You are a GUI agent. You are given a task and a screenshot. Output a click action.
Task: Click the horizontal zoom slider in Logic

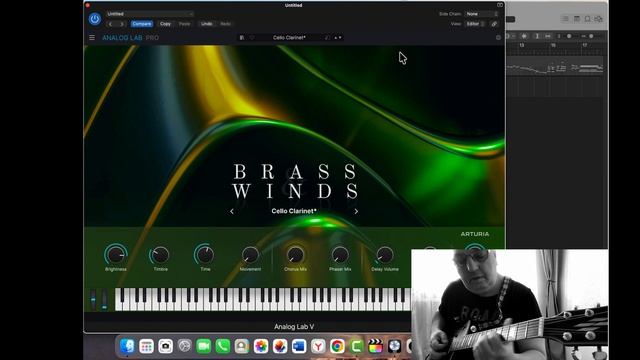click(x=590, y=36)
